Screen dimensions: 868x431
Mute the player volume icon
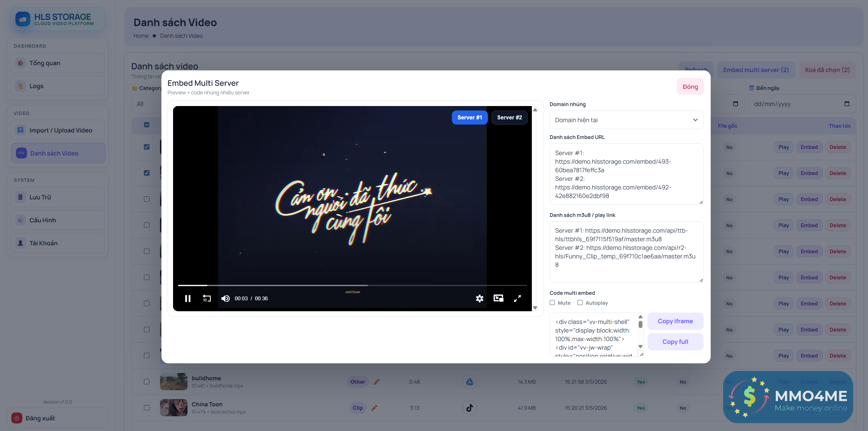tap(225, 298)
